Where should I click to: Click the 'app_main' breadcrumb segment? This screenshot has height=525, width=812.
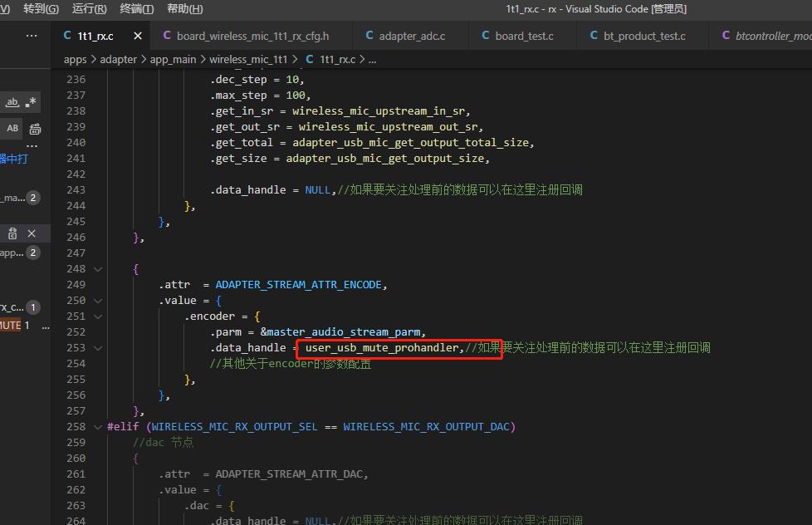[173, 60]
